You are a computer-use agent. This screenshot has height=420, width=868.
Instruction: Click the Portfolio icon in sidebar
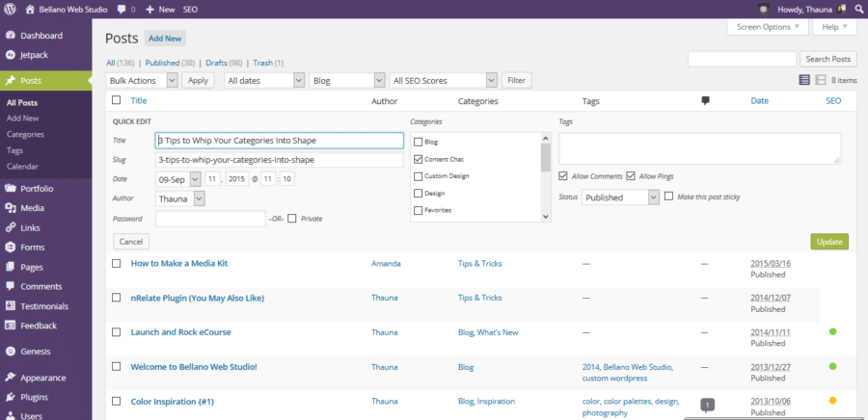pos(10,189)
